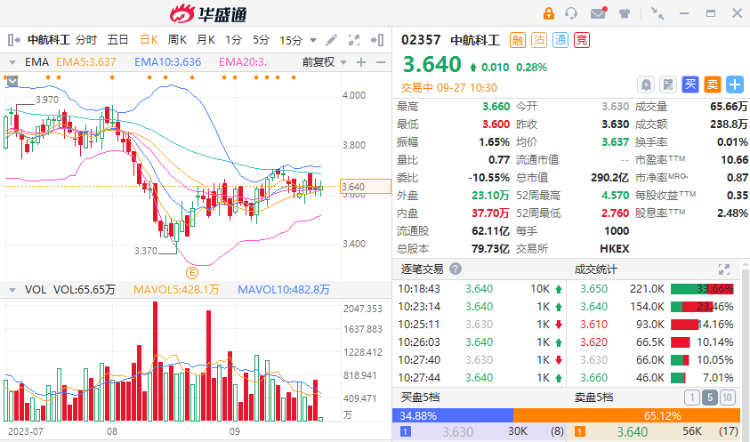Screen dimensions: 750x442
Task: Select the pencil drawing tool
Action: (331, 40)
